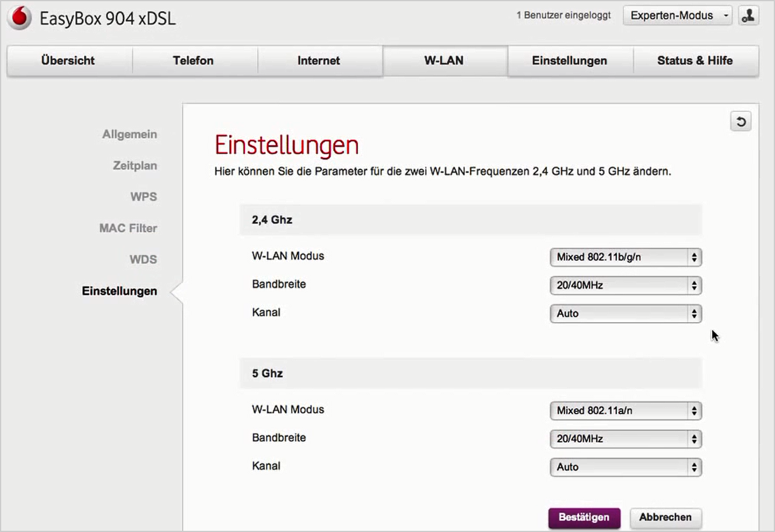This screenshot has width=775, height=532.
Task: Open 5 GHz W-LAN Modus dropdown
Action: click(x=625, y=411)
